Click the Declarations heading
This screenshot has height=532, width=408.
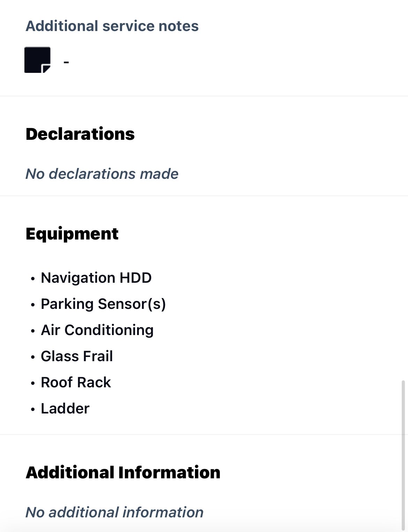[x=80, y=134]
